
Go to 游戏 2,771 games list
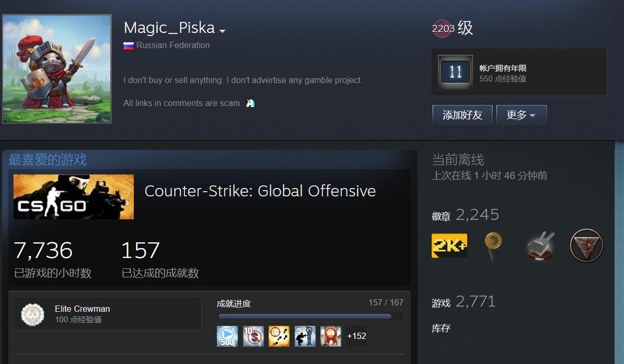tap(464, 302)
